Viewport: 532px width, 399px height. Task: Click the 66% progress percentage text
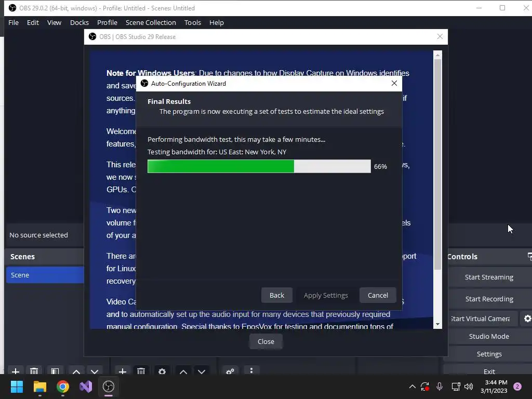pos(380,167)
